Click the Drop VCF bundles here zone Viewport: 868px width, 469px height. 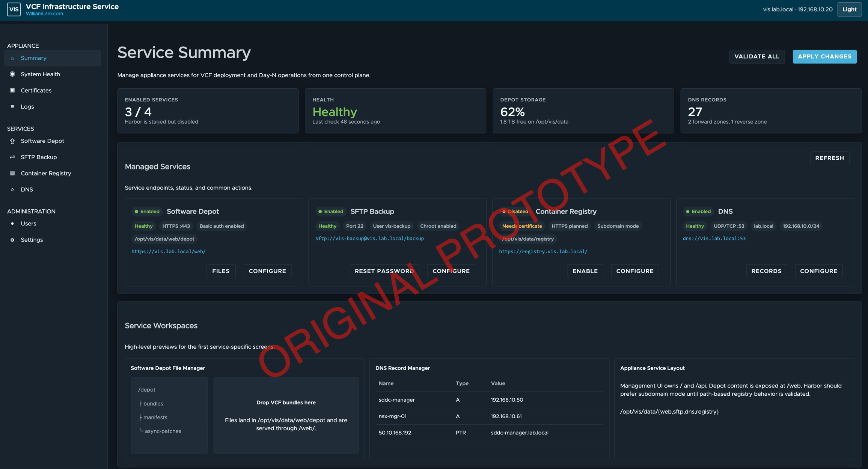286,416
